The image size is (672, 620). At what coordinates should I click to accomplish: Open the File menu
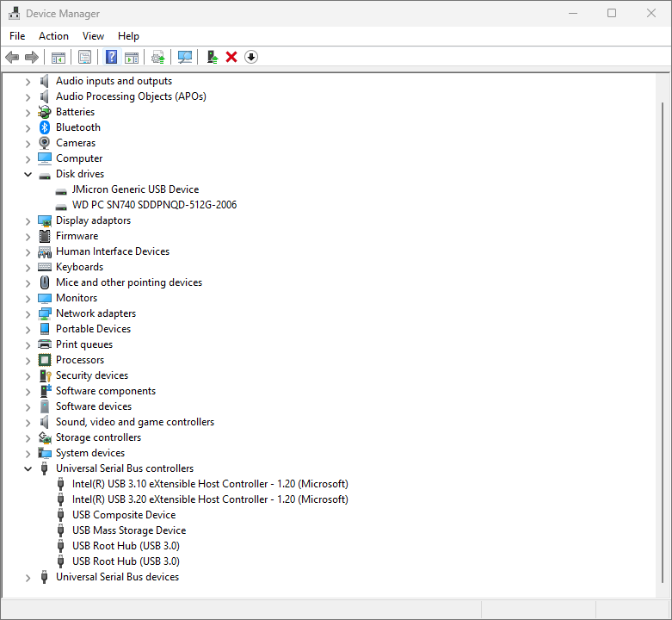[x=17, y=36]
